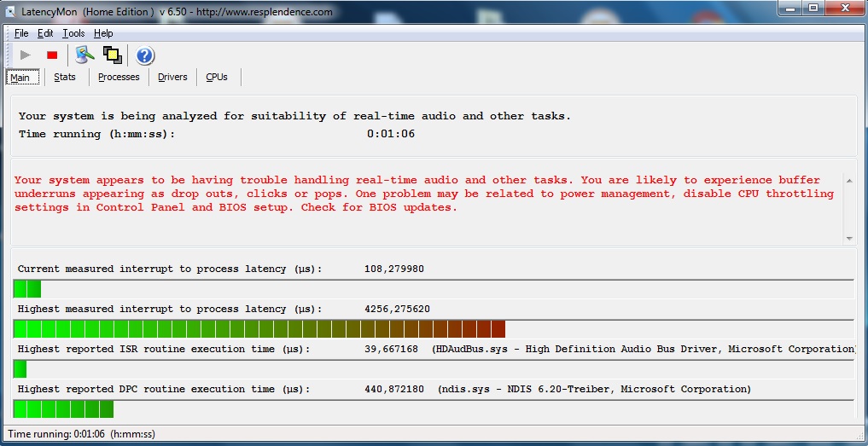
Task: Click the status bar Time running entry
Action: point(82,434)
